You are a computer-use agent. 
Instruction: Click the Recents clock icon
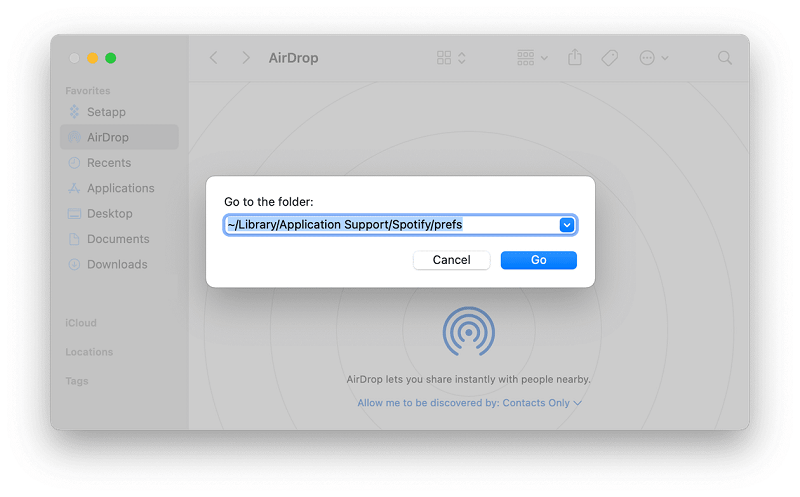click(74, 163)
